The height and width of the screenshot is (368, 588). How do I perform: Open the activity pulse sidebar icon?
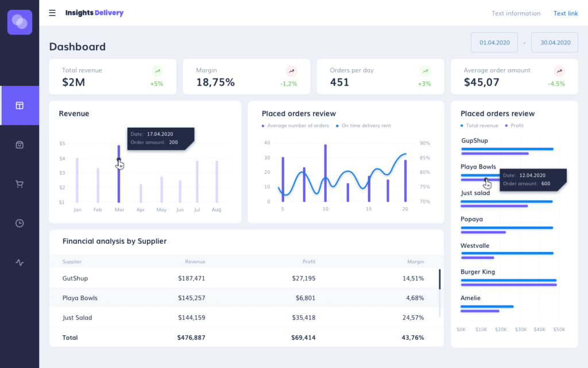pyautogui.click(x=20, y=262)
